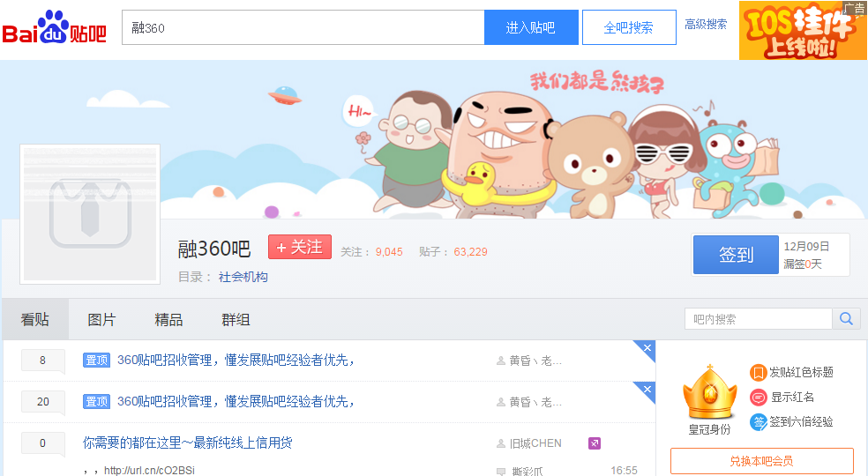Viewport: 868px width, 476px height.
Task: Click the 融360吧 forum title
Action: 214,249
